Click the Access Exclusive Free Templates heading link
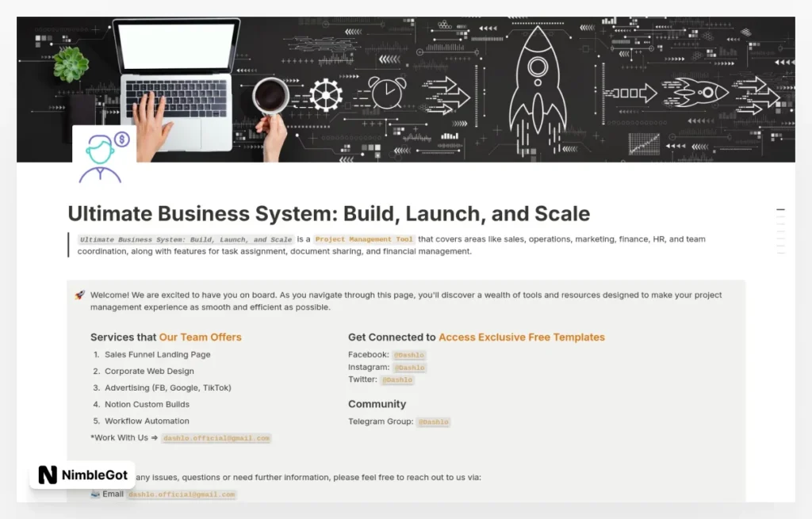The width and height of the screenshot is (812, 519). pos(521,337)
